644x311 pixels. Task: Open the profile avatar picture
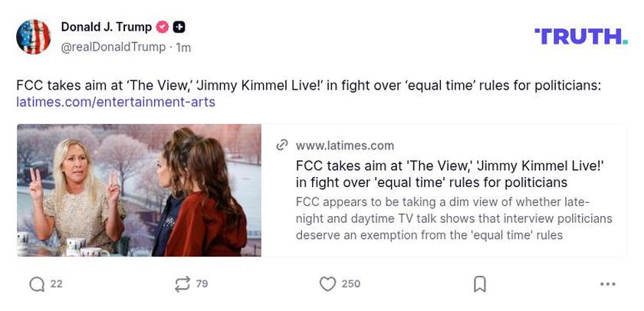click(x=34, y=37)
